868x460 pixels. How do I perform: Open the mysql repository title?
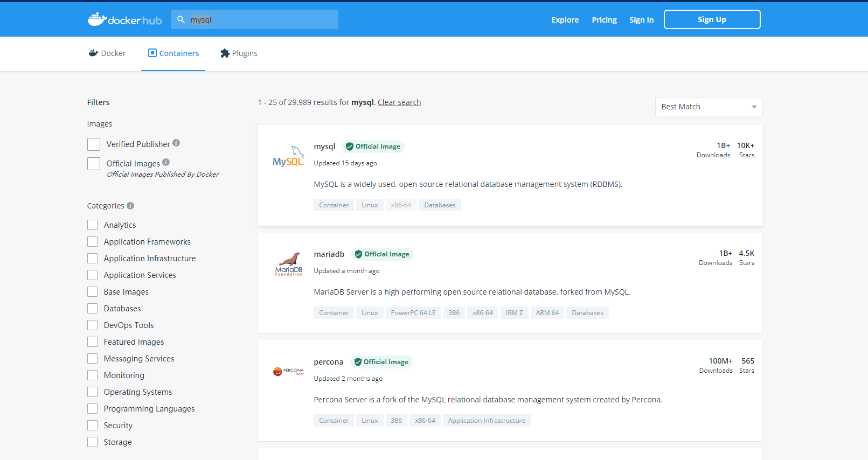324,147
